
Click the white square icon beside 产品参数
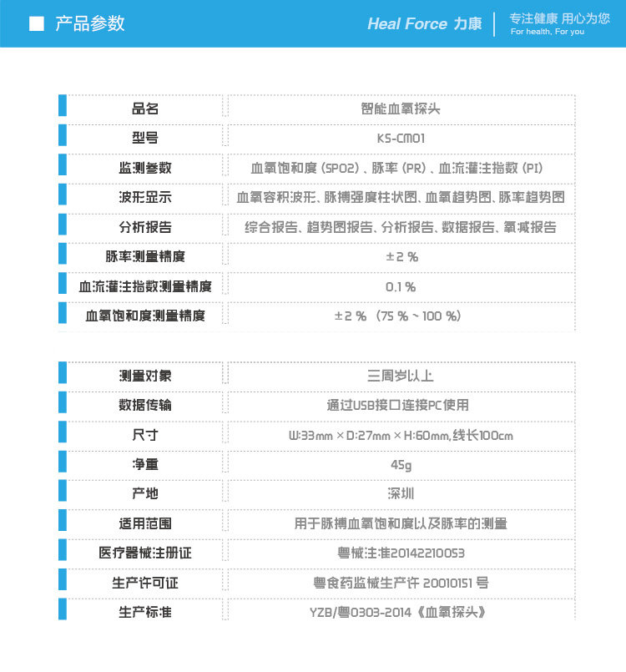click(x=37, y=24)
